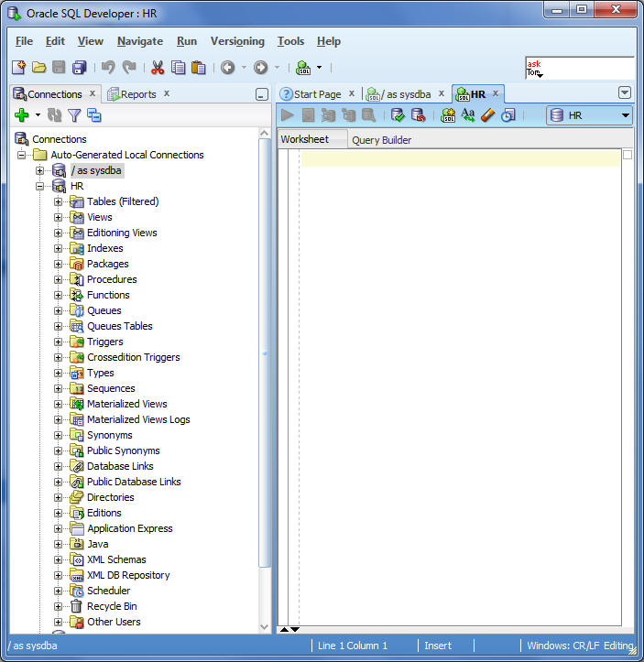
Task: Open the Tools menu
Action: [x=290, y=41]
